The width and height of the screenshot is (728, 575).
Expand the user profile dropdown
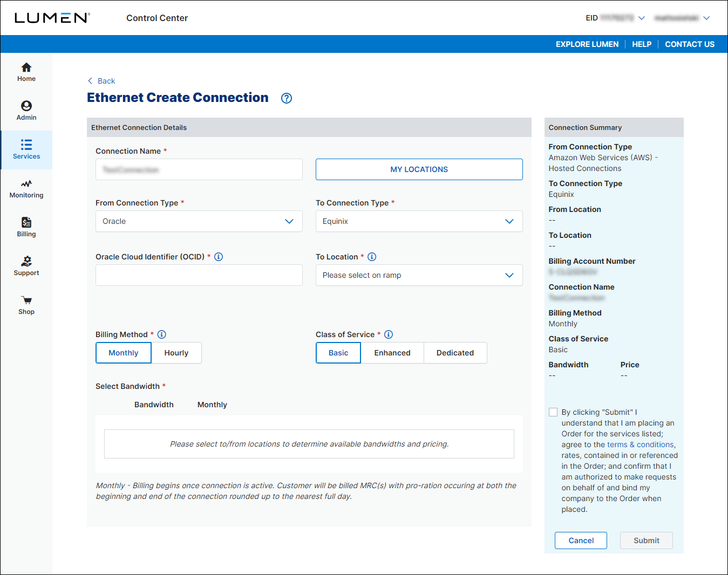706,18
